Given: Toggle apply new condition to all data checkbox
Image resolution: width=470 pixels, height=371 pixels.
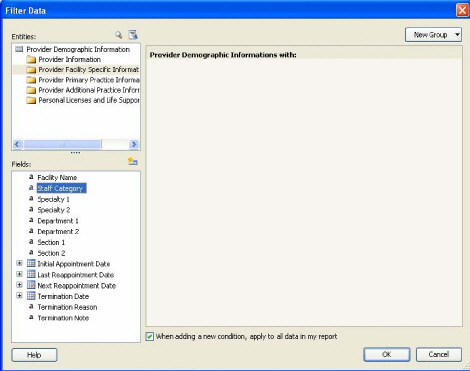Looking at the screenshot, I should 150,336.
